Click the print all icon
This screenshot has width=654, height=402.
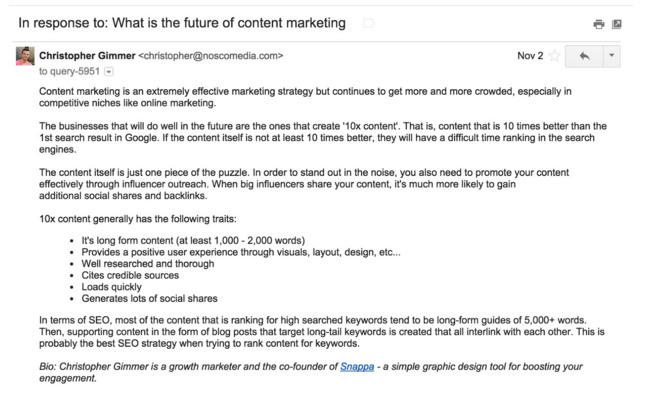coord(598,23)
